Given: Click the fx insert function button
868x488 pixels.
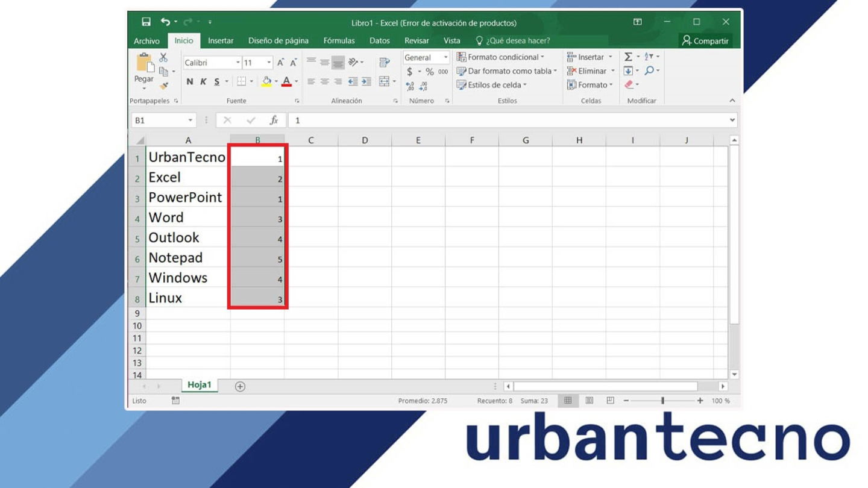Looking at the screenshot, I should (274, 120).
